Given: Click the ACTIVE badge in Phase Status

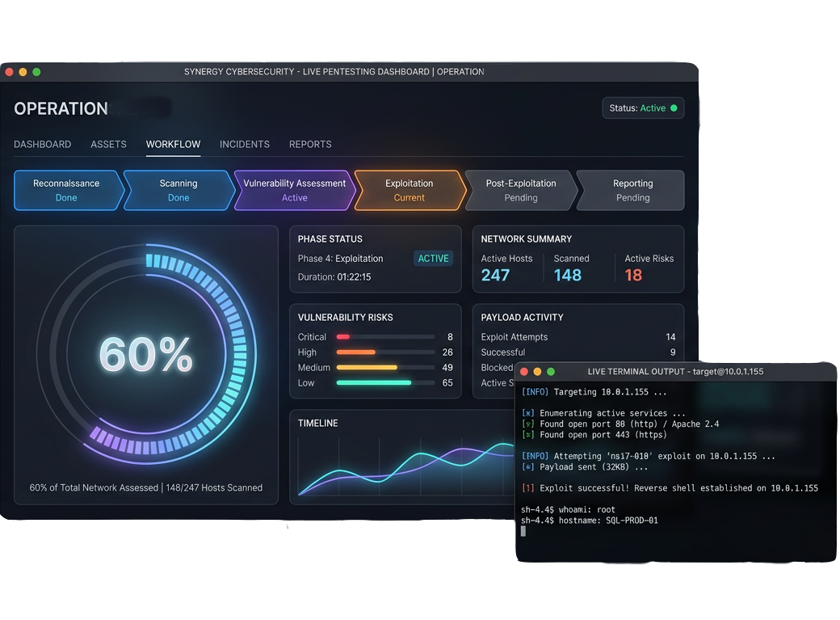Looking at the screenshot, I should coord(433,259).
